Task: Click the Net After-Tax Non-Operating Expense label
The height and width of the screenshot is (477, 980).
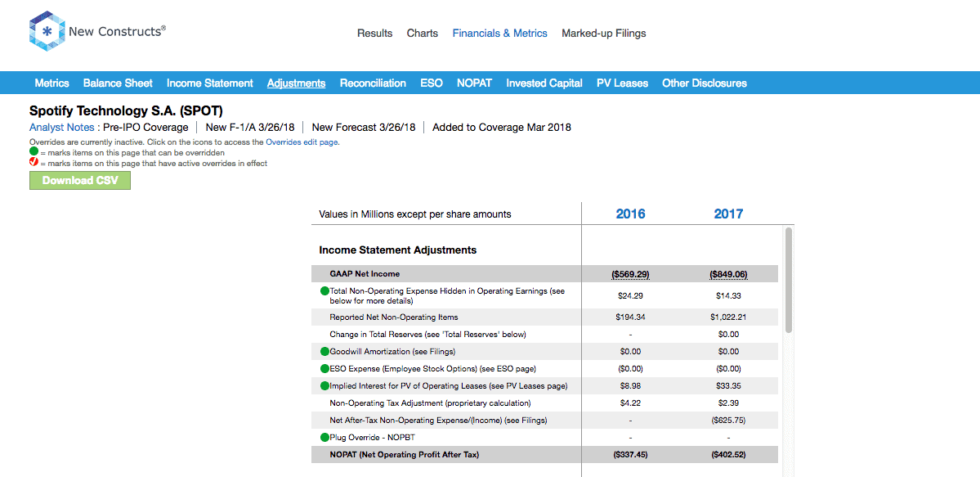Action: pyautogui.click(x=440, y=420)
